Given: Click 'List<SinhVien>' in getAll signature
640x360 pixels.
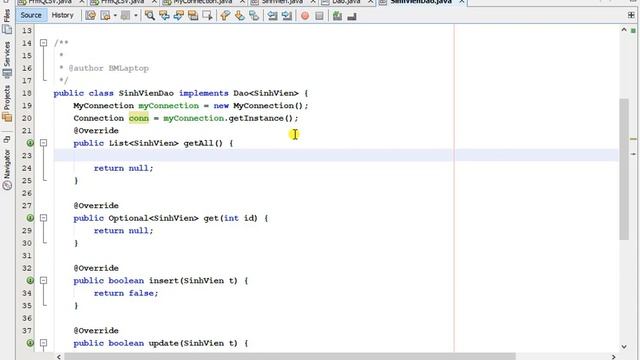Looking at the screenshot, I should 144,143.
